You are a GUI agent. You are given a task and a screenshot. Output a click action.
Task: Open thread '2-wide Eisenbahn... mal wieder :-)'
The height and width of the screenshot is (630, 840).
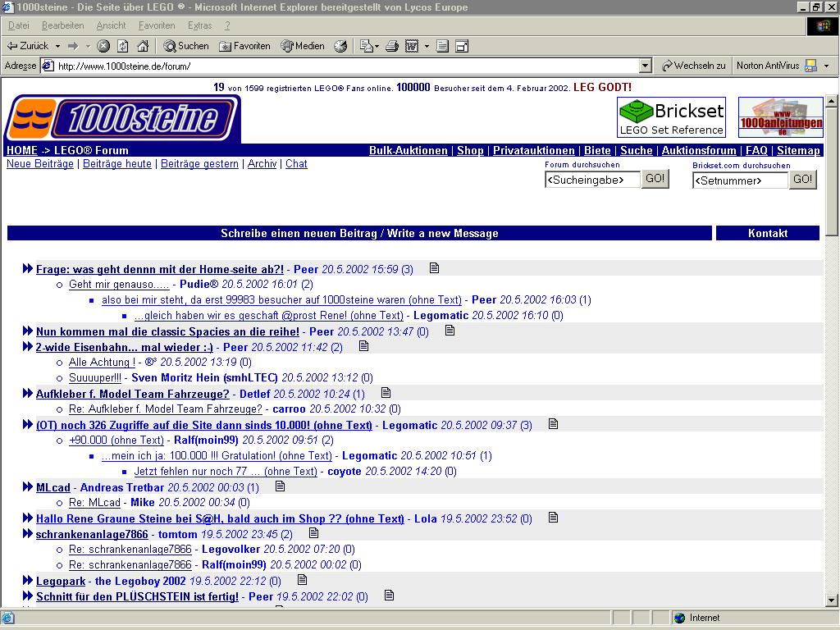click(x=125, y=347)
